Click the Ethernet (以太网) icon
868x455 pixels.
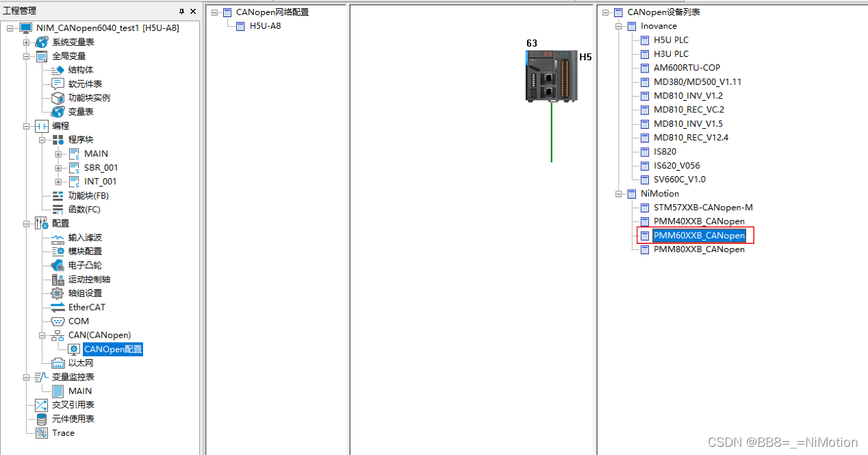pyautogui.click(x=58, y=363)
